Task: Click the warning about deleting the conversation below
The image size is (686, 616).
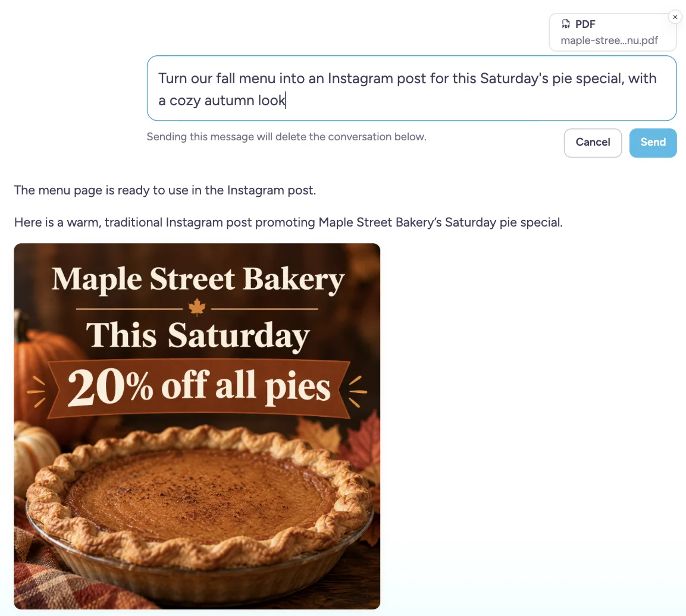Action: pos(286,137)
